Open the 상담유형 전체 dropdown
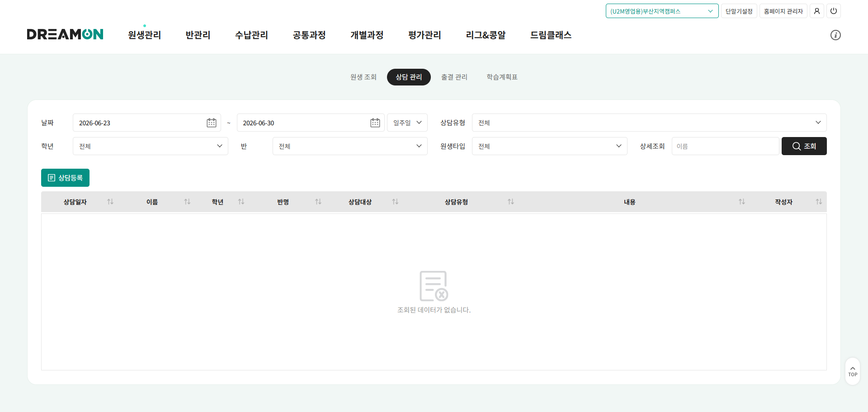Viewport: 868px width, 412px height. point(649,123)
